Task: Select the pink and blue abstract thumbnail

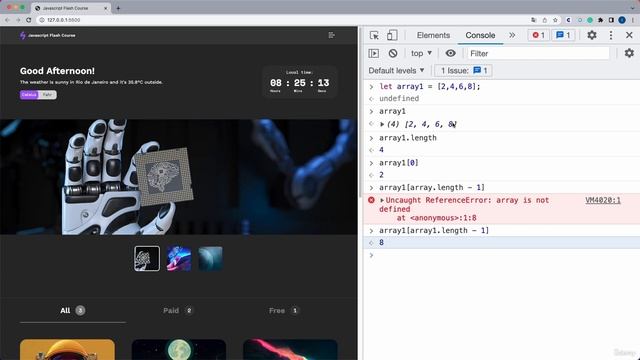Action: (x=179, y=258)
